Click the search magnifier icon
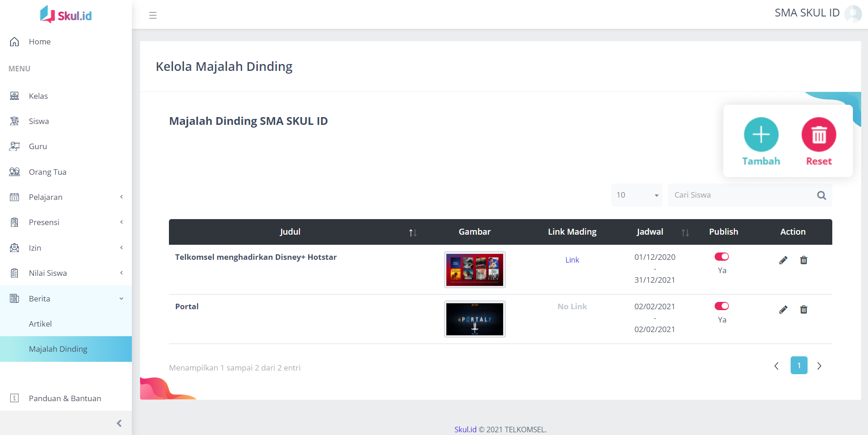This screenshot has height=435, width=868. (821, 195)
